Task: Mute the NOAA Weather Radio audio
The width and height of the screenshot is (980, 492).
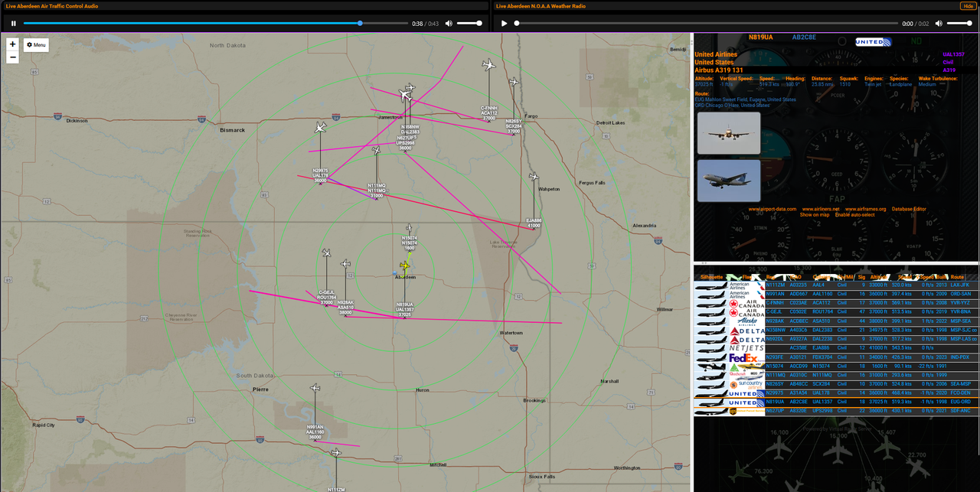Action: tap(939, 23)
